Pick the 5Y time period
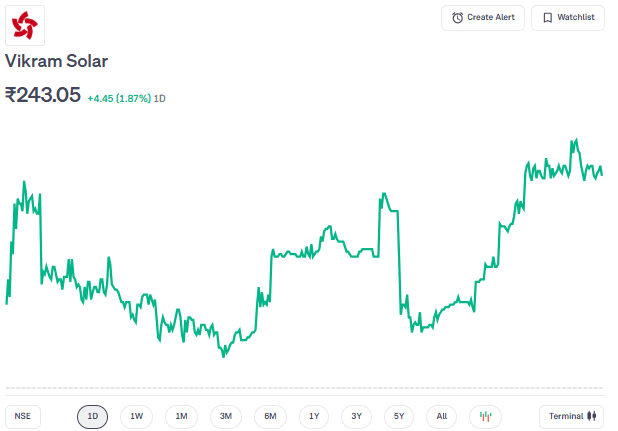This screenshot has width=618, height=431. click(399, 416)
